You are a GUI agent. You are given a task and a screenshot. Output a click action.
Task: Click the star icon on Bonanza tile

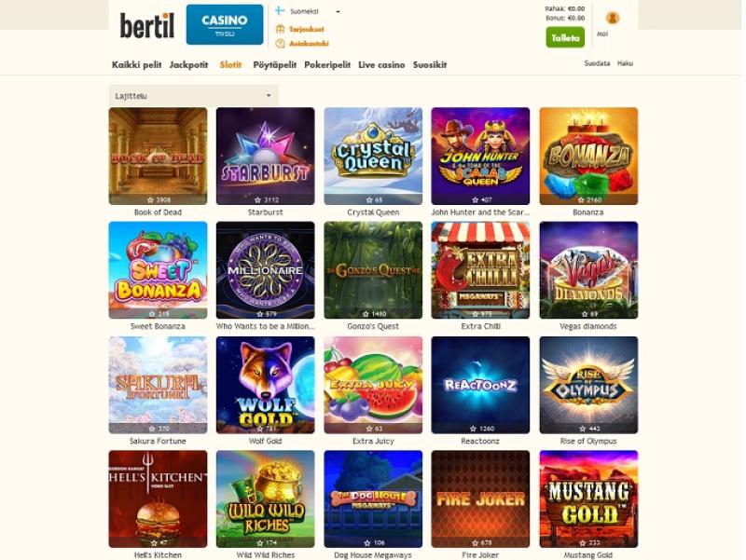point(581,200)
